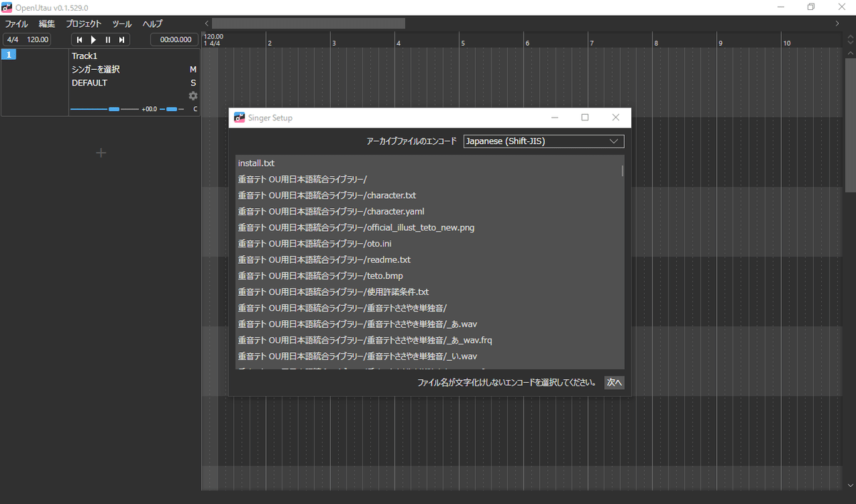The image size is (856, 504).
Task: Open the シンガーを選択 singer selector
Action: (x=96, y=69)
